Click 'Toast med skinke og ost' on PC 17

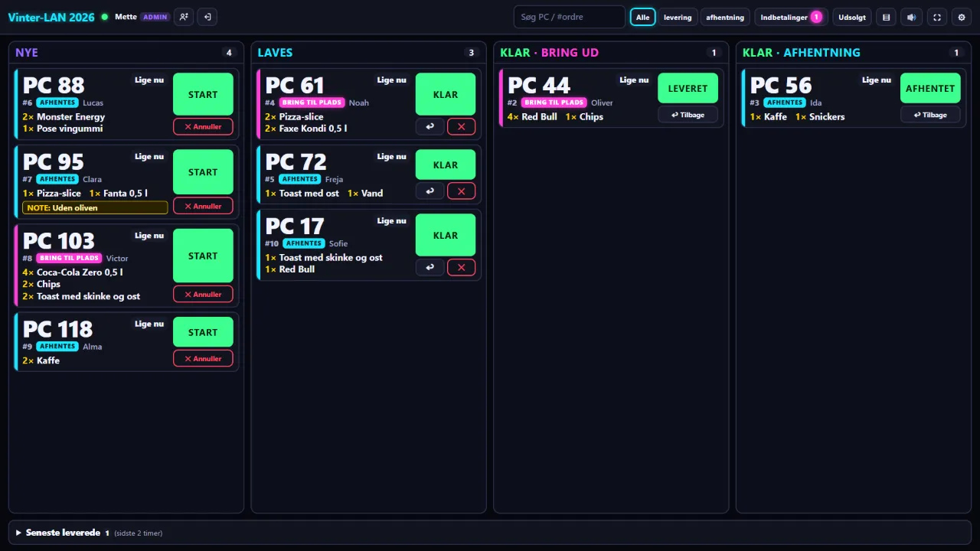[x=331, y=257]
